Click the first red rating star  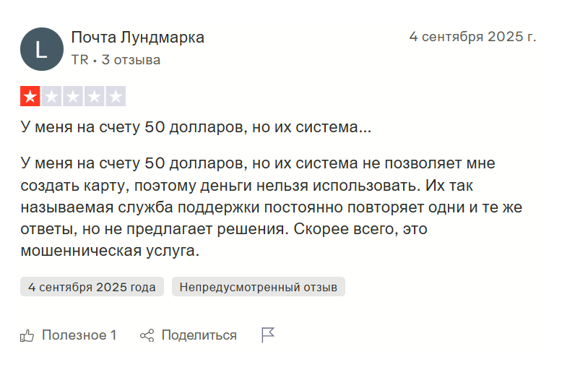click(30, 96)
